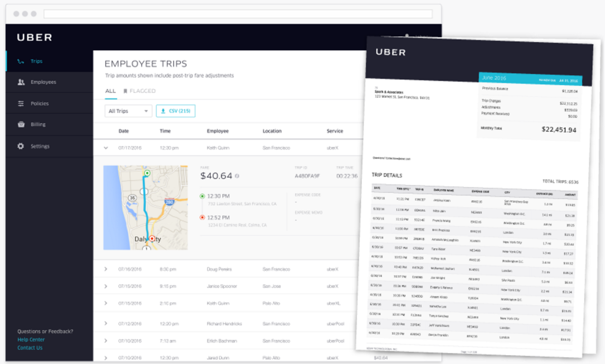Click the $40.64 fare amount

point(216,176)
